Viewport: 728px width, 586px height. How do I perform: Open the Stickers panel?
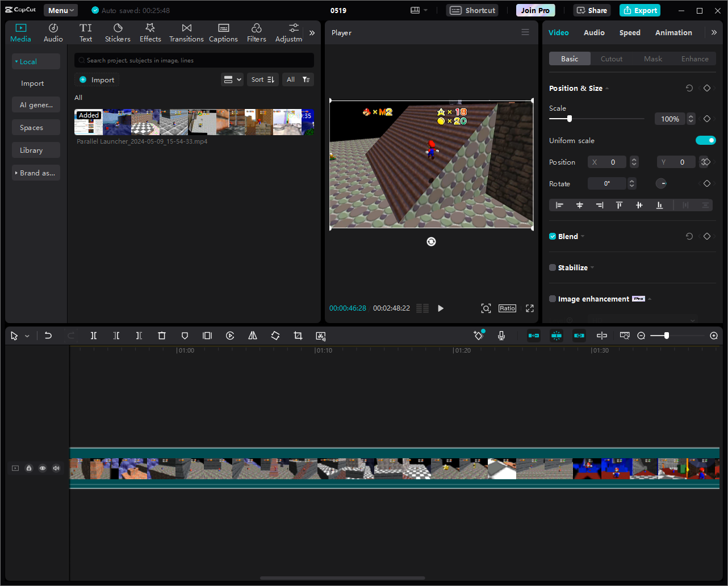coord(118,33)
